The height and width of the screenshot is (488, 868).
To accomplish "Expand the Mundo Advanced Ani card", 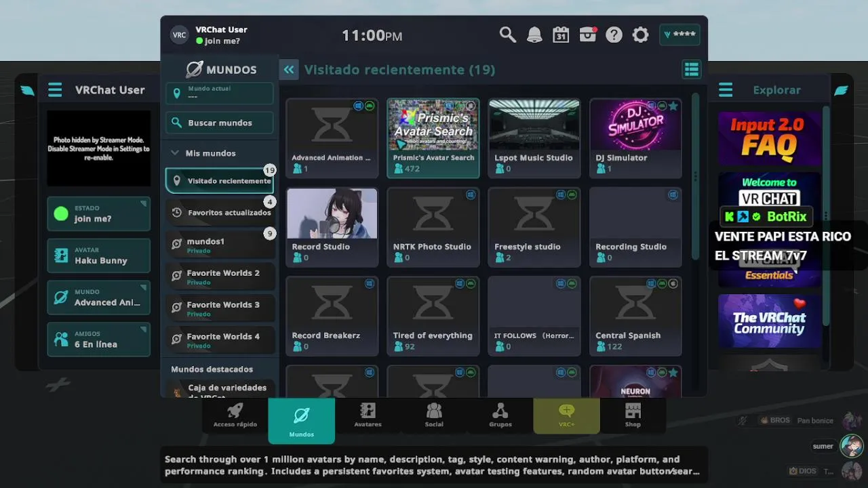I will click(99, 298).
